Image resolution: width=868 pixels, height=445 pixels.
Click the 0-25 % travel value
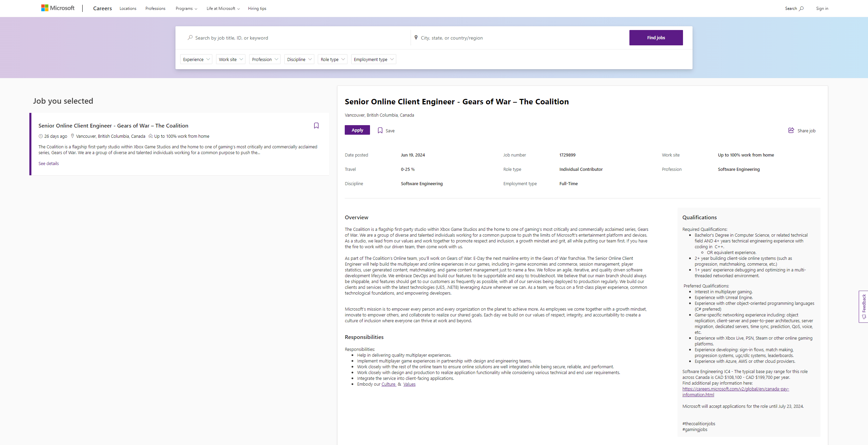(408, 169)
